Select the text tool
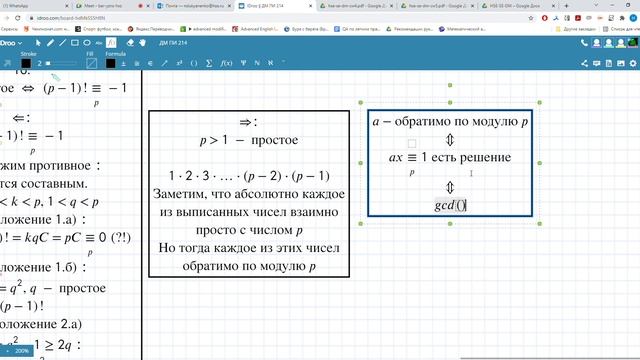Image resolution: width=640 pixels, height=360 pixels. click(99, 42)
